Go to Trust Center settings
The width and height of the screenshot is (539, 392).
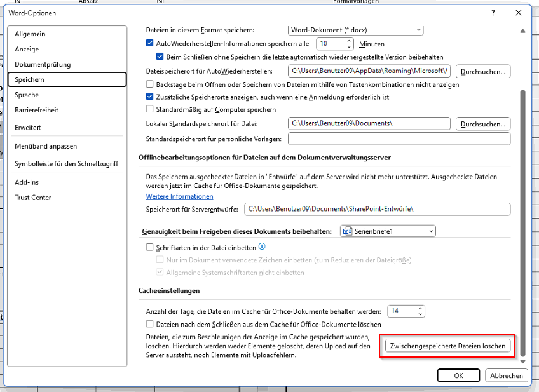[33, 198]
